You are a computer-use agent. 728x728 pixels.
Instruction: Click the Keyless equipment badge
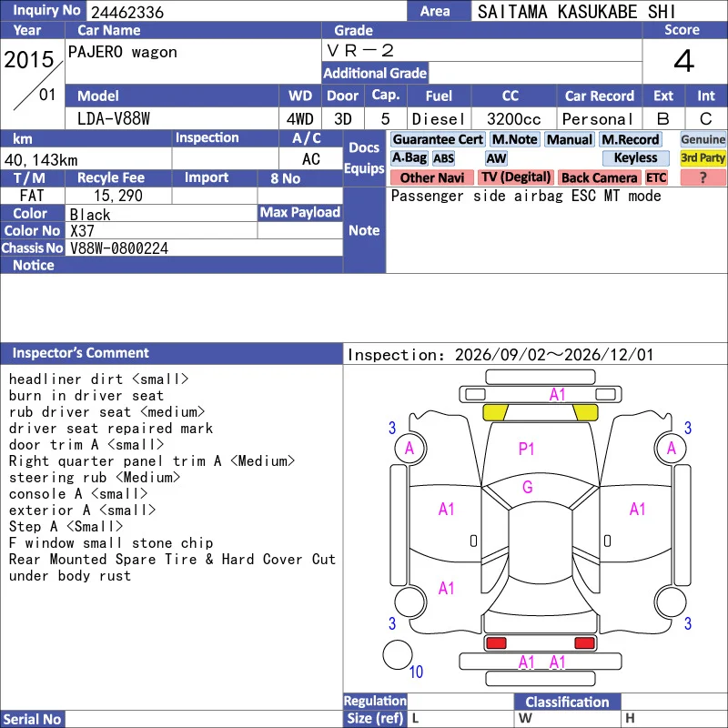635,157
